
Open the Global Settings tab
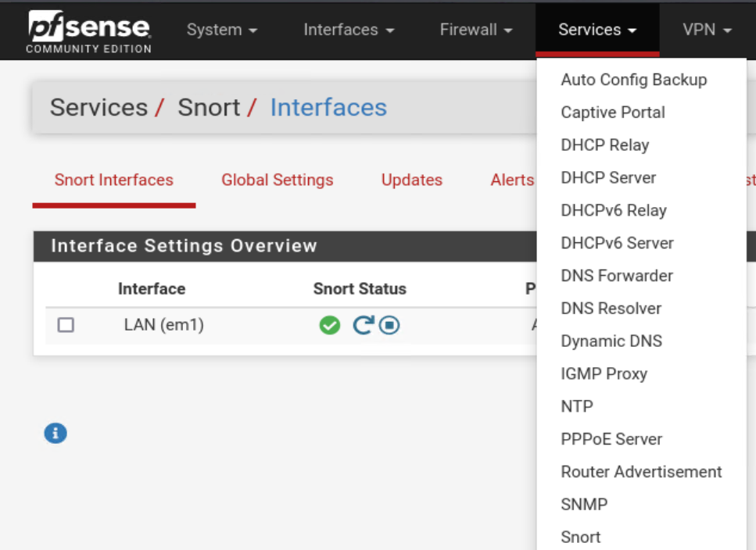coord(278,180)
